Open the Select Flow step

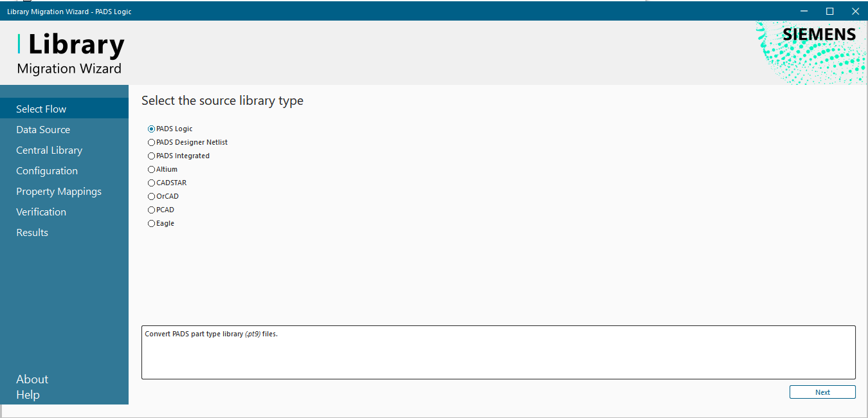click(41, 109)
